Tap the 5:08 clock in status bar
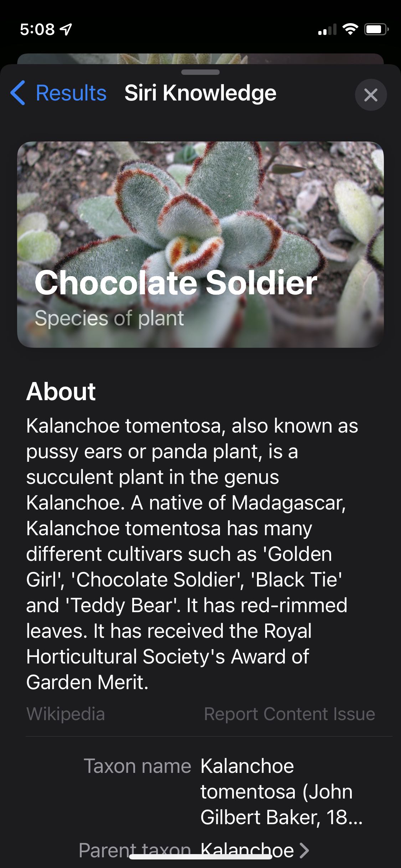 pyautogui.click(x=37, y=29)
